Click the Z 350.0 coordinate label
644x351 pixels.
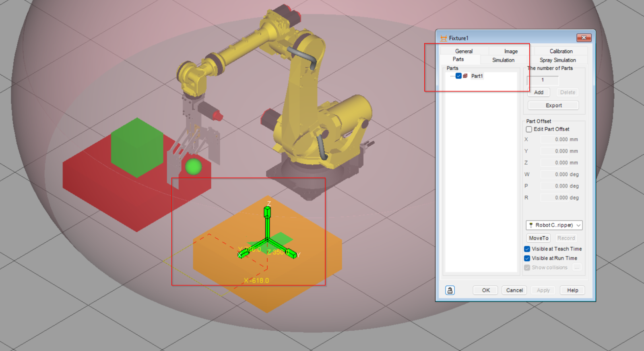[278, 252]
